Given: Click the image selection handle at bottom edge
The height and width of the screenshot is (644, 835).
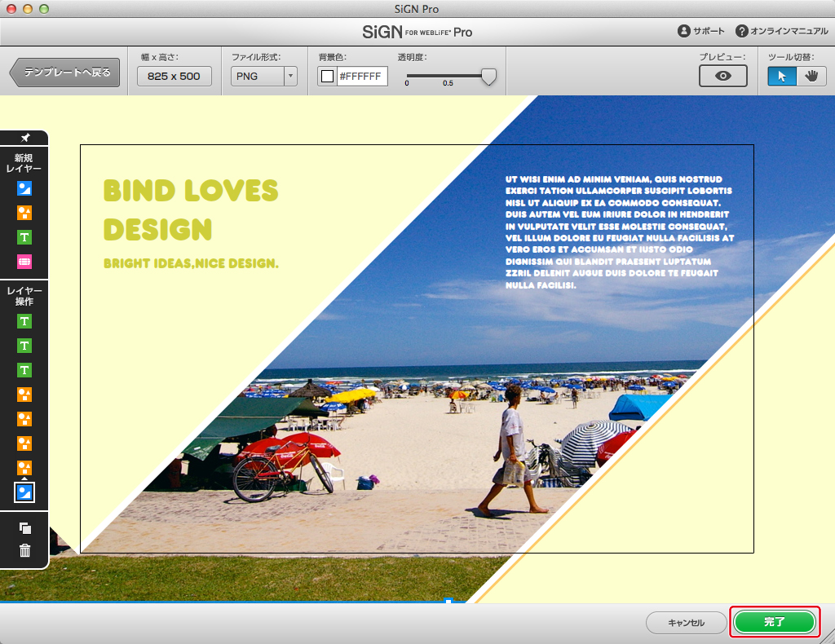Looking at the screenshot, I should pyautogui.click(x=448, y=602).
